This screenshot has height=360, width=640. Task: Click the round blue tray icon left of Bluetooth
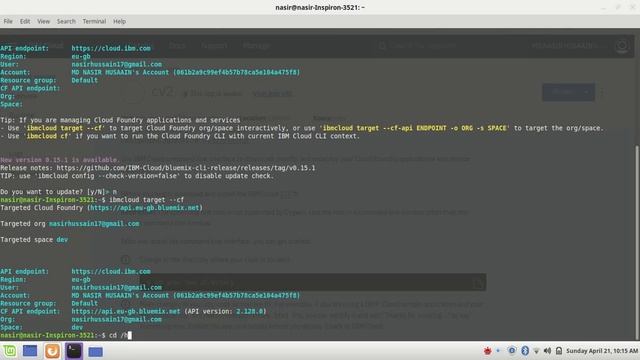click(511, 351)
